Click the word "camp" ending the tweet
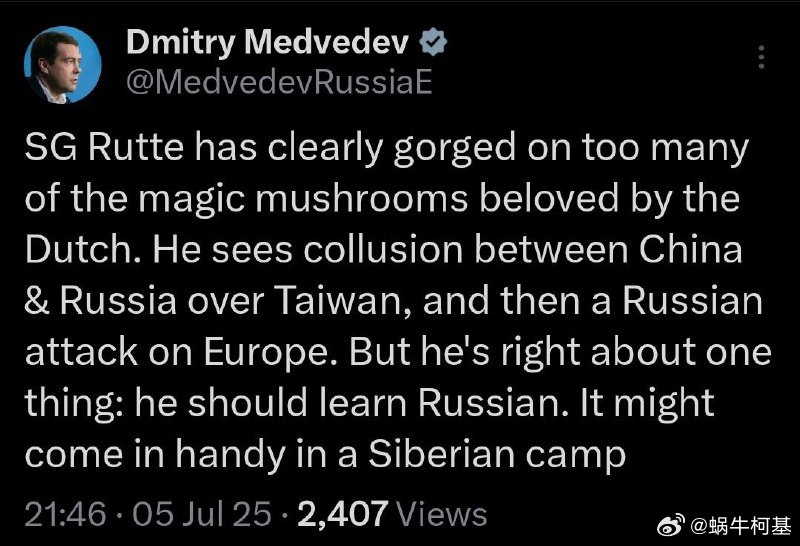This screenshot has width=800, height=546. point(576,457)
